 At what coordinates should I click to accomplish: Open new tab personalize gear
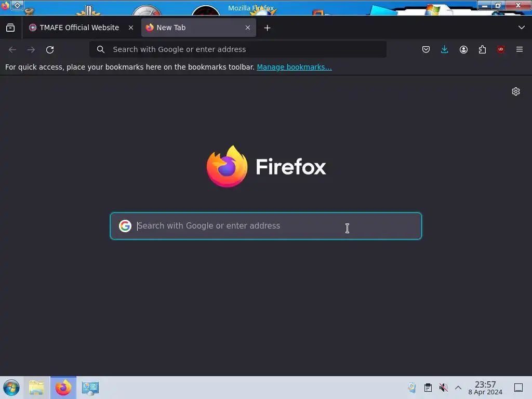click(x=516, y=91)
